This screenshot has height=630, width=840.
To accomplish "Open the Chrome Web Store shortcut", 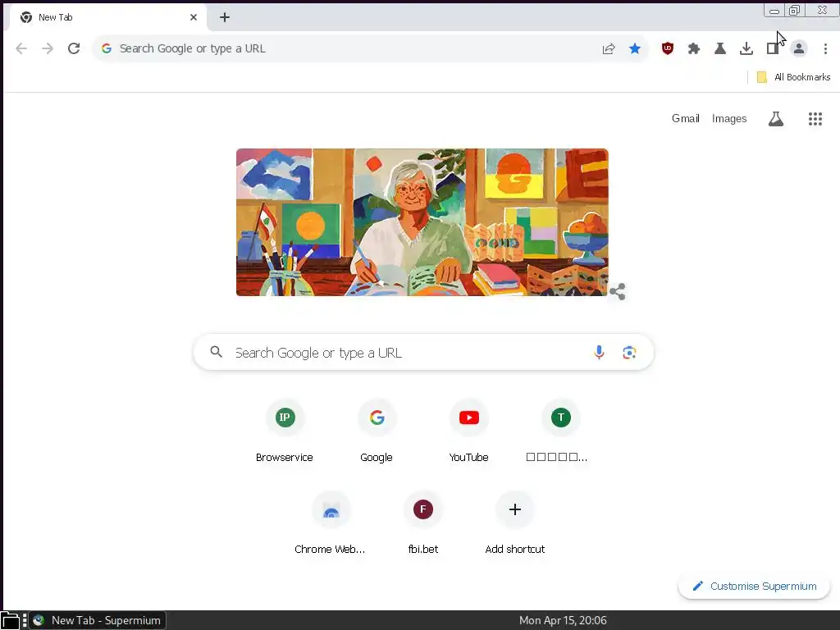I will tap(331, 523).
